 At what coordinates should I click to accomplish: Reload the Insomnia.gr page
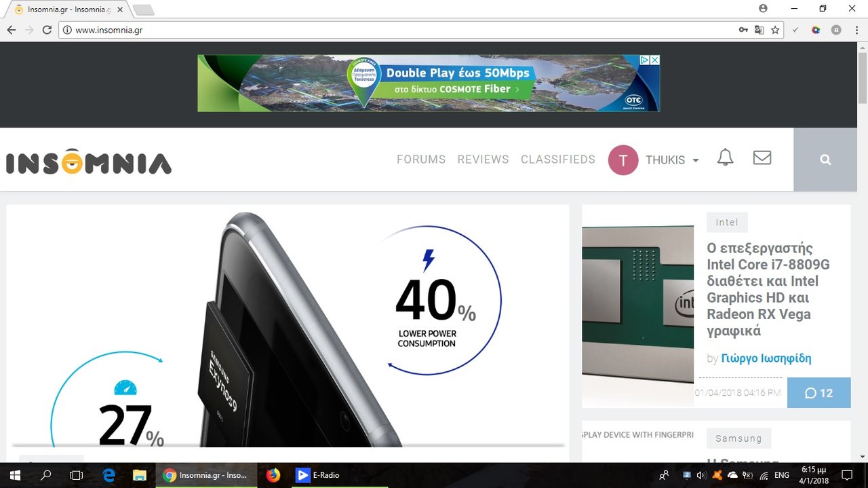(47, 30)
